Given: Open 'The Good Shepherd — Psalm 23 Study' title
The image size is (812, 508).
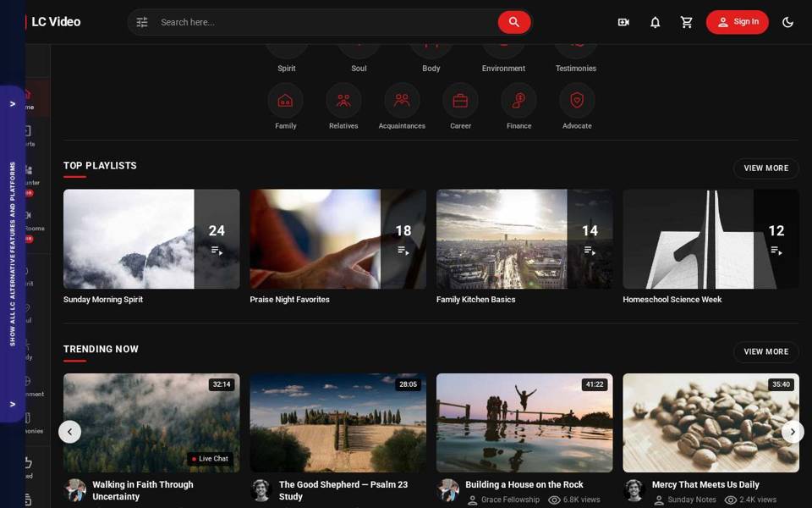Looking at the screenshot, I should [x=343, y=490].
